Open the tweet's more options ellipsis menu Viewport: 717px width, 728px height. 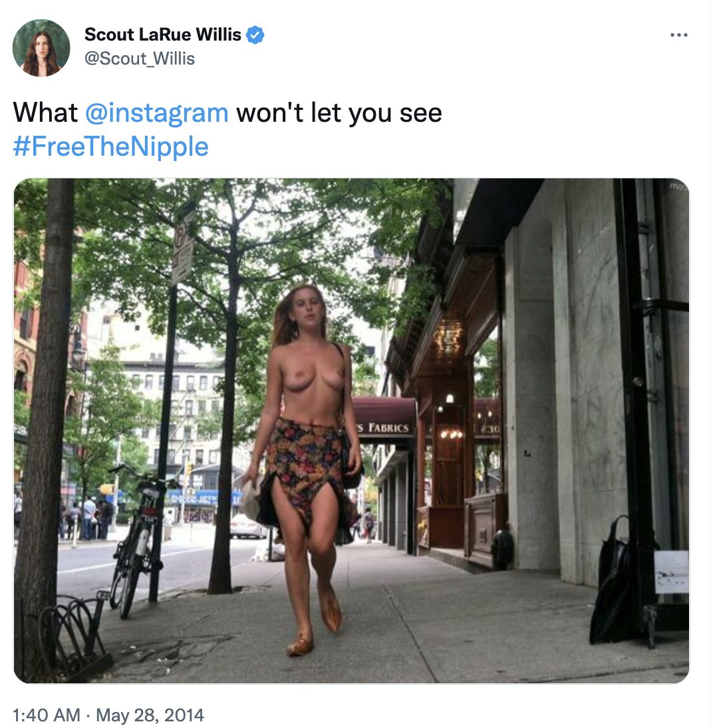(x=678, y=35)
